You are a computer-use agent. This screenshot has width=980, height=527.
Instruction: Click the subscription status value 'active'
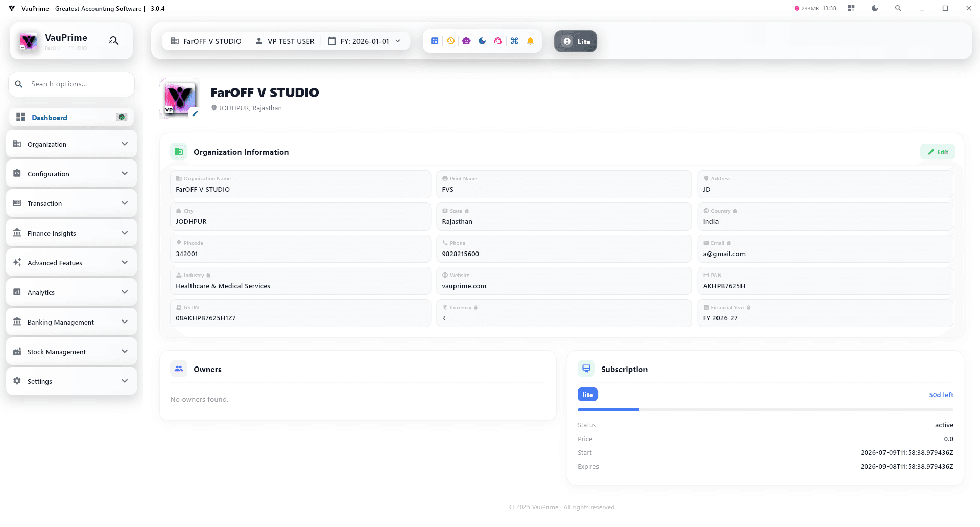(x=944, y=425)
